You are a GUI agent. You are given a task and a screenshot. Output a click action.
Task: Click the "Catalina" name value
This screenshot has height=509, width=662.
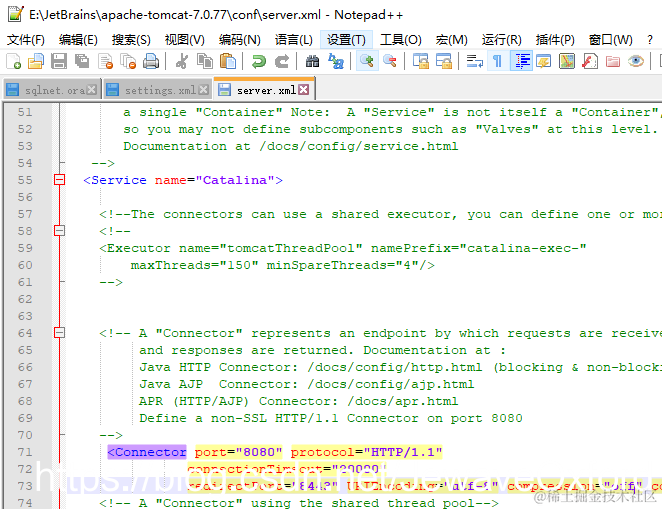(235, 180)
